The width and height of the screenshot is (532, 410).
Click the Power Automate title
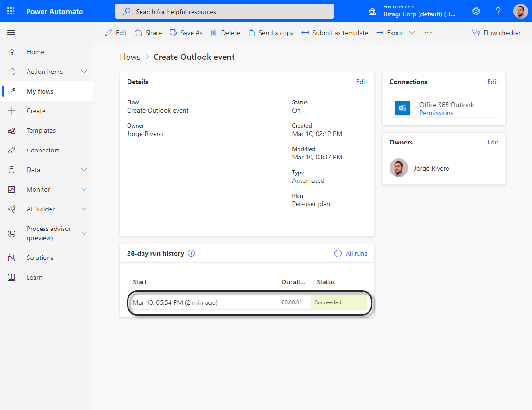tap(55, 12)
